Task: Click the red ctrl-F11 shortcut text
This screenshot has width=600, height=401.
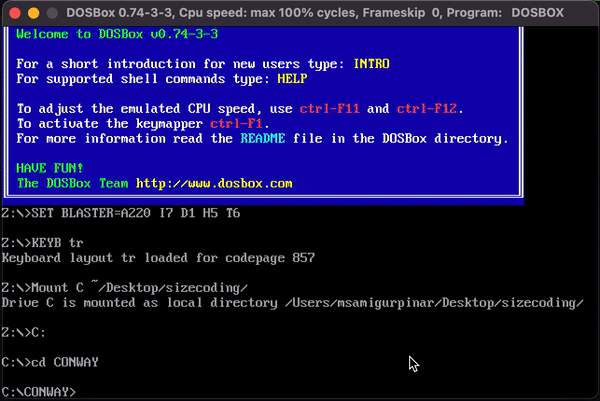Action: pos(329,109)
